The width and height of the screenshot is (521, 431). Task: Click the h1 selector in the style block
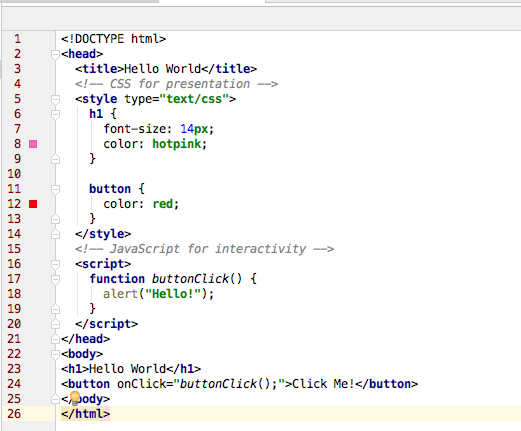[96, 114]
